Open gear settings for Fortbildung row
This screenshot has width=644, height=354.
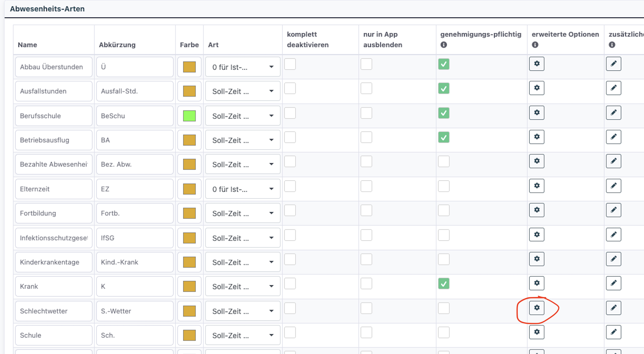[537, 210]
